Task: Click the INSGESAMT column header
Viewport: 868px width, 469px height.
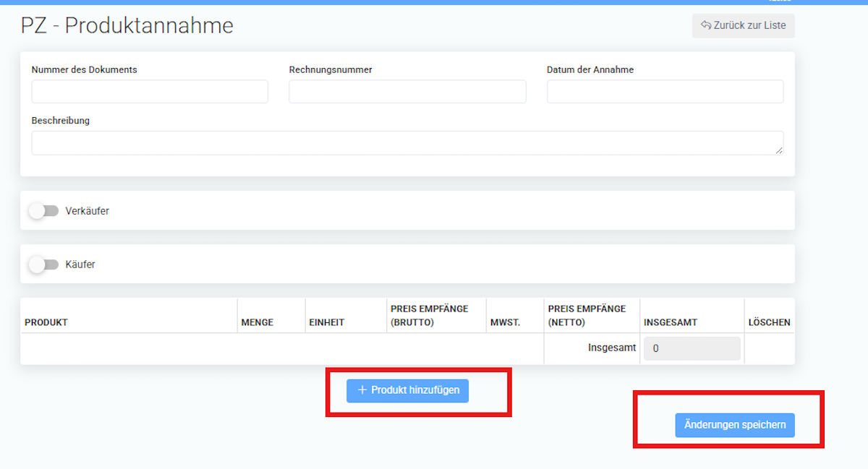Action: click(x=671, y=322)
